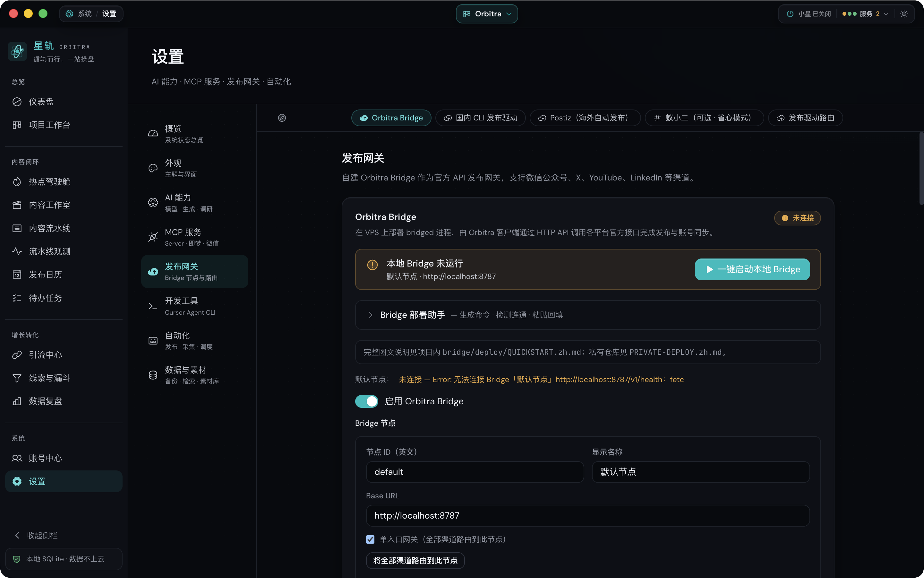Click the 内容工作室 clapperboard icon

pos(17,205)
